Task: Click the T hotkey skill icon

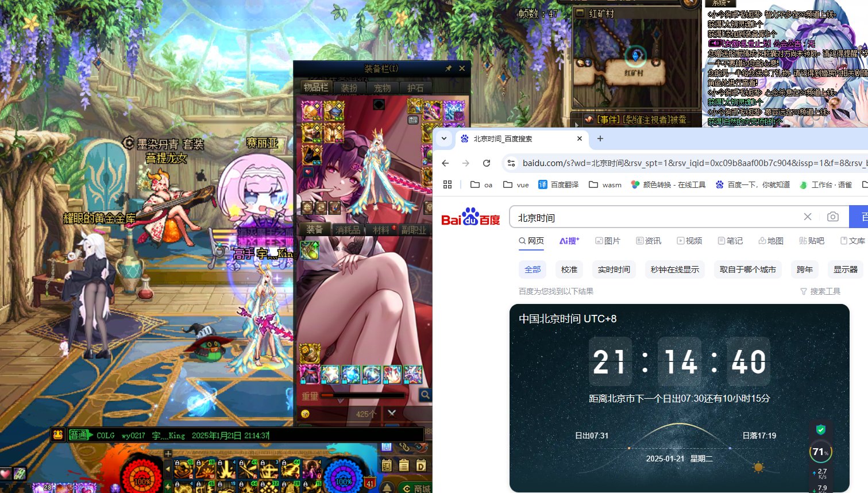Action: click(268, 469)
